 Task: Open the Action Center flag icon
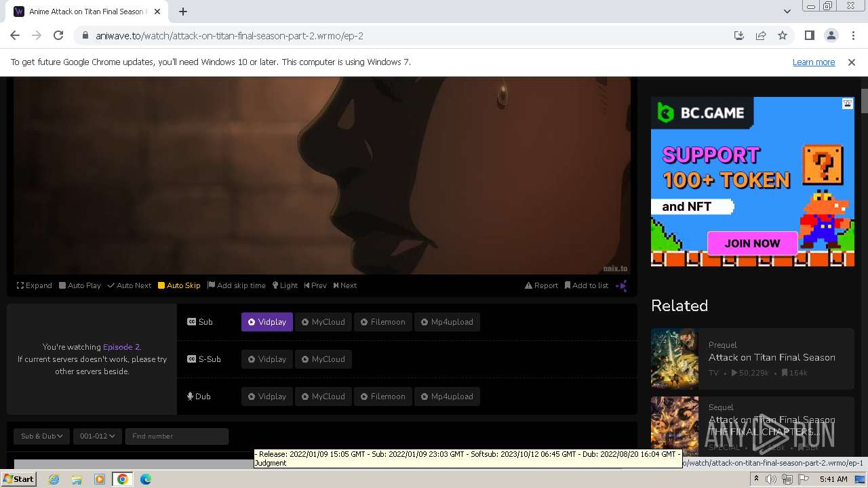click(x=804, y=479)
